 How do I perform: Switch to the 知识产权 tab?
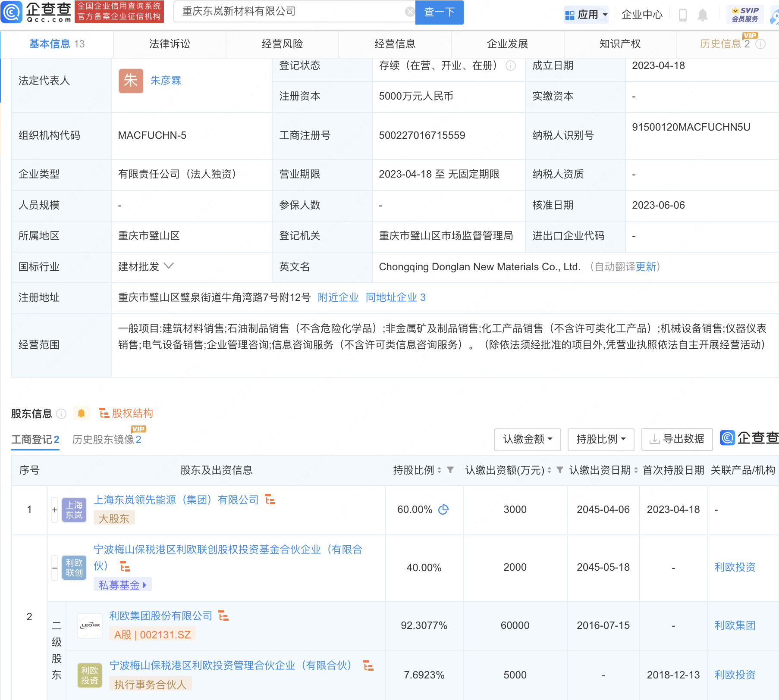coord(620,44)
